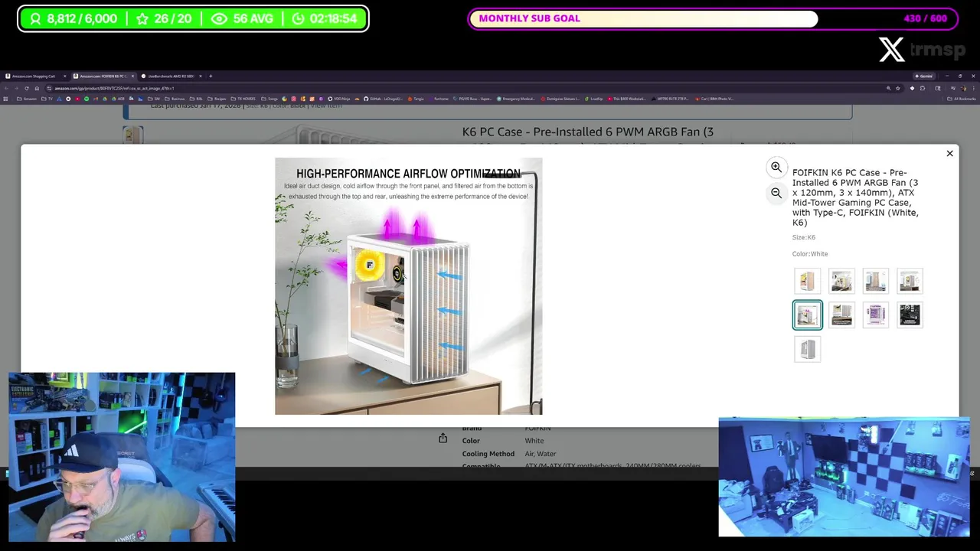
Task: Close the Amazon Shopping Cart tab
Action: [x=65, y=76]
